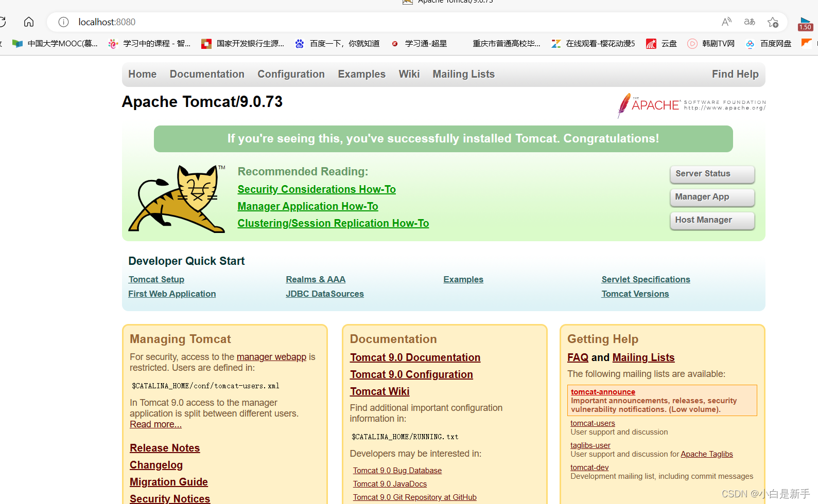The width and height of the screenshot is (818, 504).
Task: Click Read more... link
Action: (155, 424)
